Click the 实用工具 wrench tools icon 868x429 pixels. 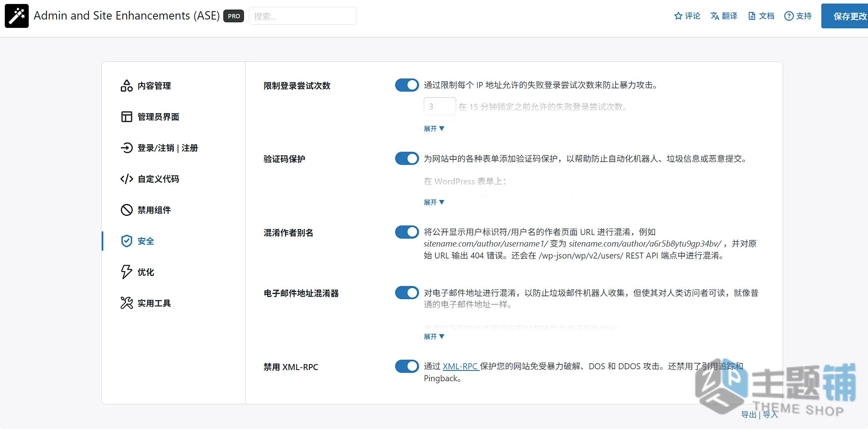[126, 303]
